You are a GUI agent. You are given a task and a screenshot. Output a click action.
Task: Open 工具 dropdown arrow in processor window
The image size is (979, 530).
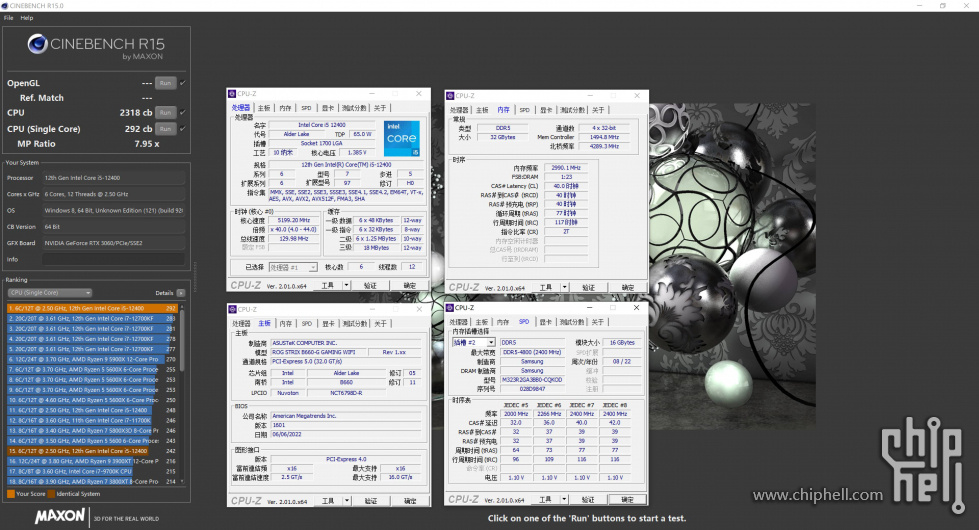347,285
